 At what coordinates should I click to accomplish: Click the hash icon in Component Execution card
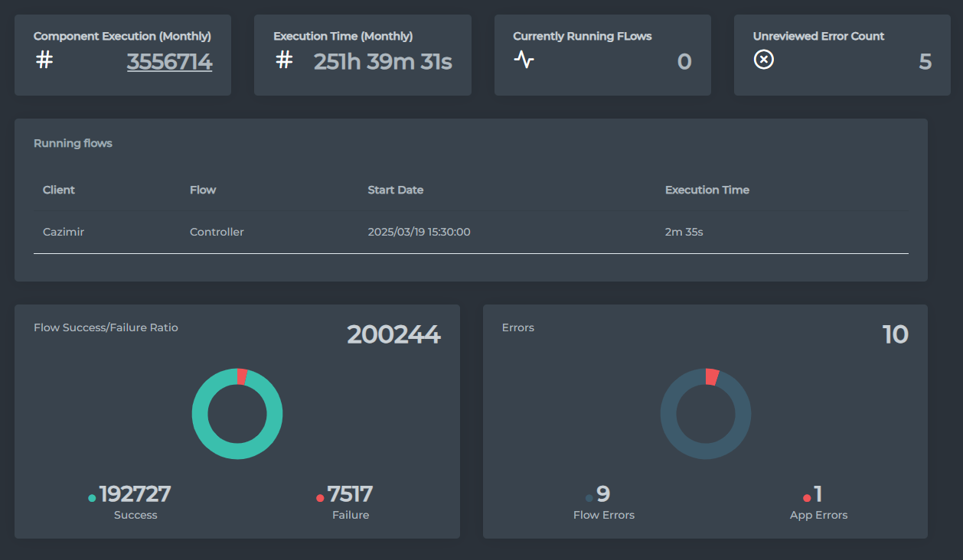44,60
